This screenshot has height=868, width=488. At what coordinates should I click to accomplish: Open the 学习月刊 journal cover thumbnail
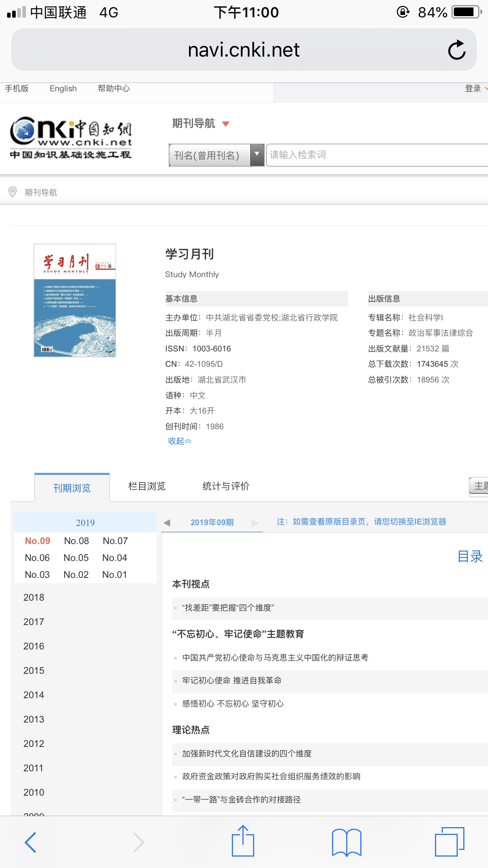(x=75, y=300)
